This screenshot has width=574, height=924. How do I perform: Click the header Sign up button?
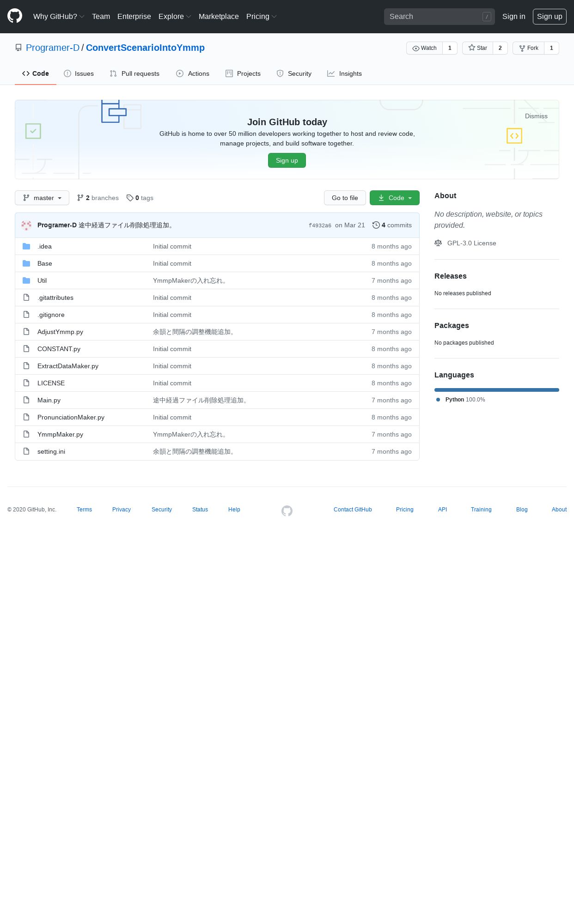coord(550,17)
